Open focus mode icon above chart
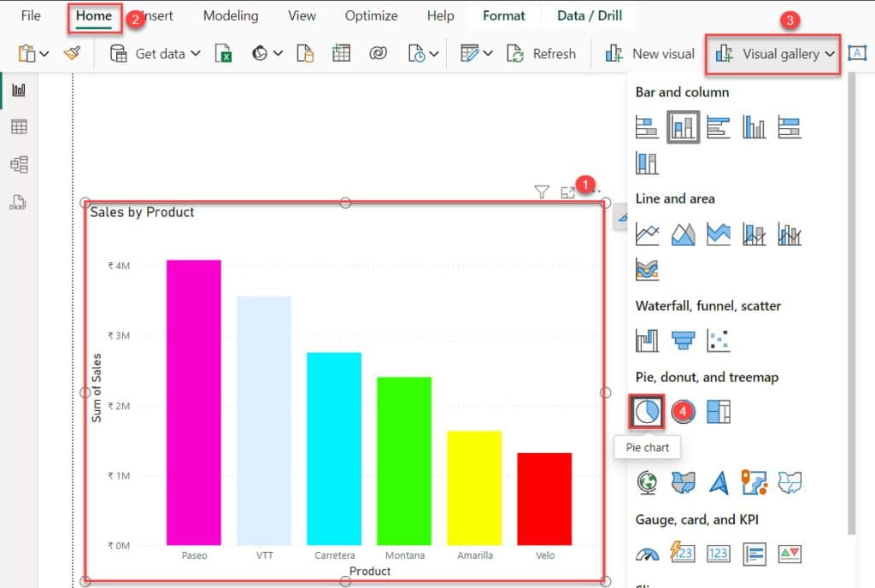This screenshot has height=588, width=875. click(x=567, y=192)
